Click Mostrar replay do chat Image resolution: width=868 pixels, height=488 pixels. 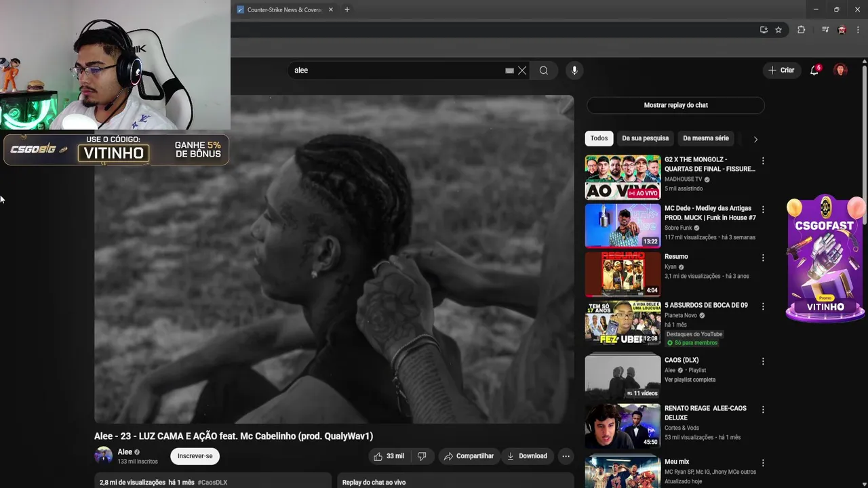pos(675,105)
